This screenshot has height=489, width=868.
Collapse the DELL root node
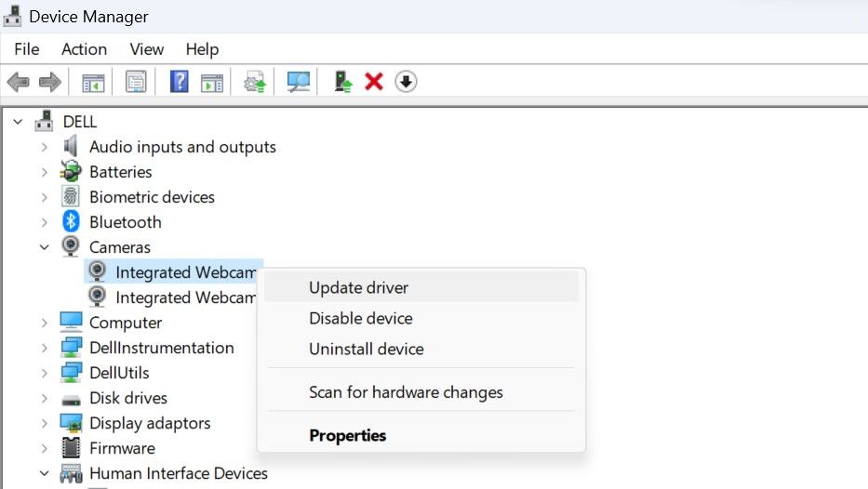18,122
